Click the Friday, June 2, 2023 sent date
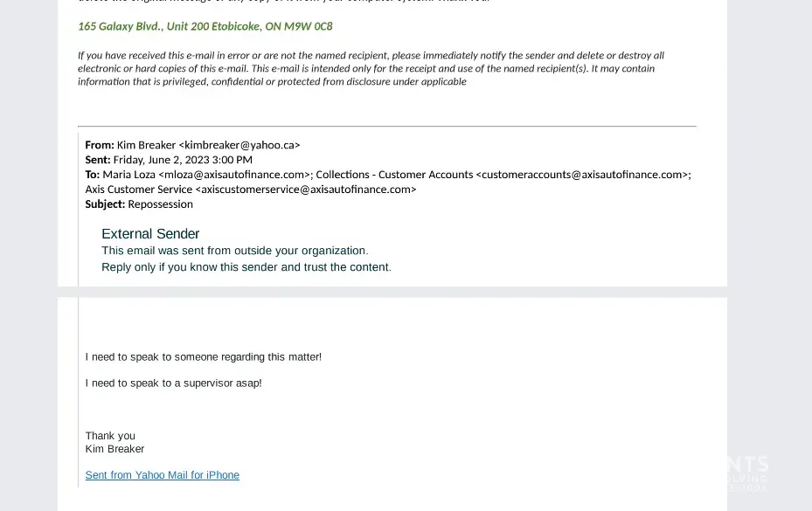812x511 pixels. pos(183,160)
